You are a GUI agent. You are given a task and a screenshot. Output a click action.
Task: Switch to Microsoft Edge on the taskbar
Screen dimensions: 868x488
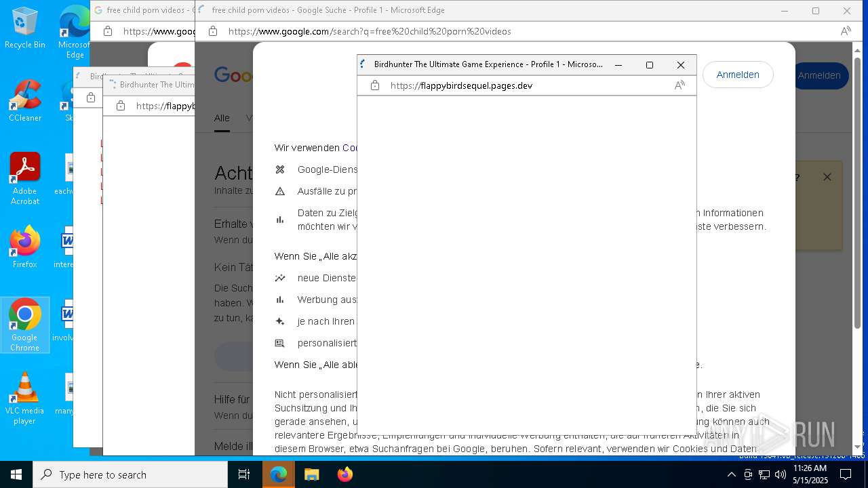click(279, 474)
